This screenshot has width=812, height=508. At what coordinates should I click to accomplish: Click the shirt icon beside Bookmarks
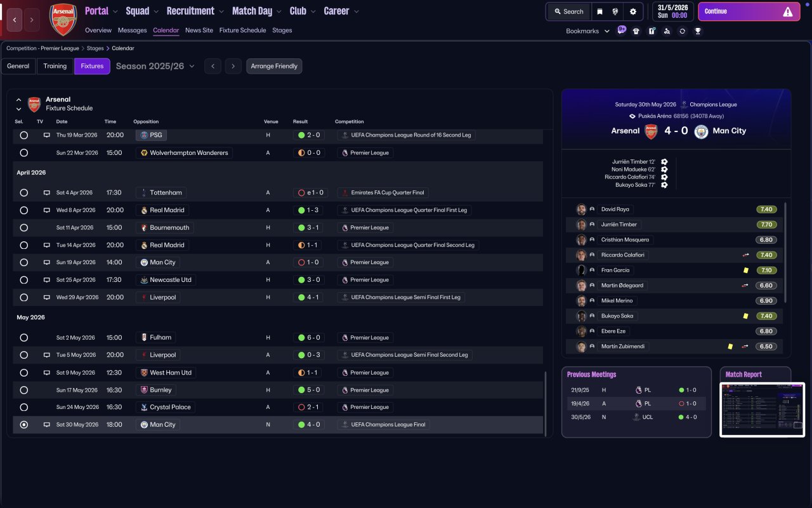(x=636, y=31)
